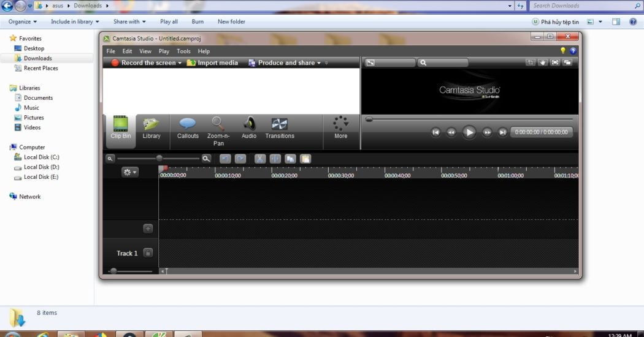The height and width of the screenshot is (337, 644).
Task: Cut the timeline selection
Action: tap(260, 159)
